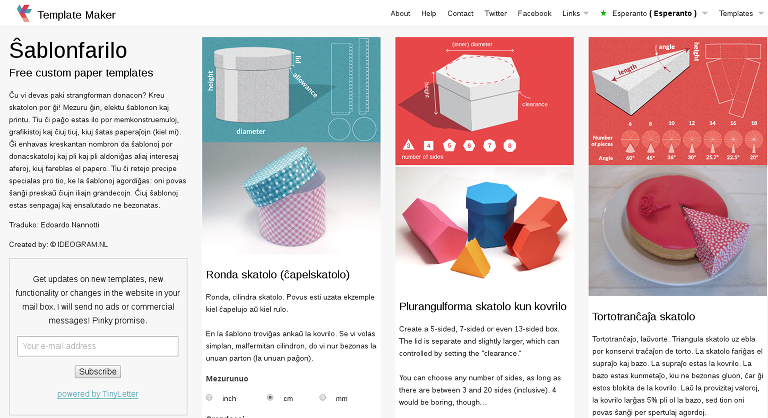Click the triangle 3-sides shape icon
768x418 pixels.
408,145
